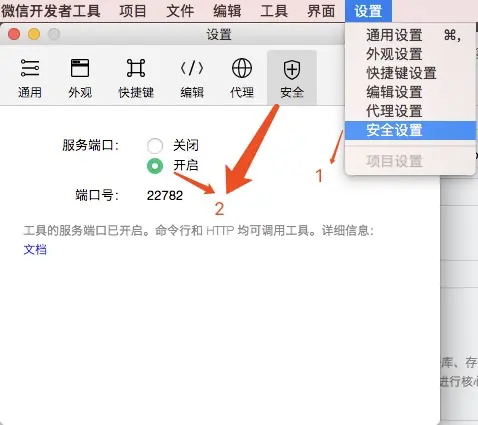Close the highlighted 设置 menu bar item
478x425 pixels.
[368, 11]
